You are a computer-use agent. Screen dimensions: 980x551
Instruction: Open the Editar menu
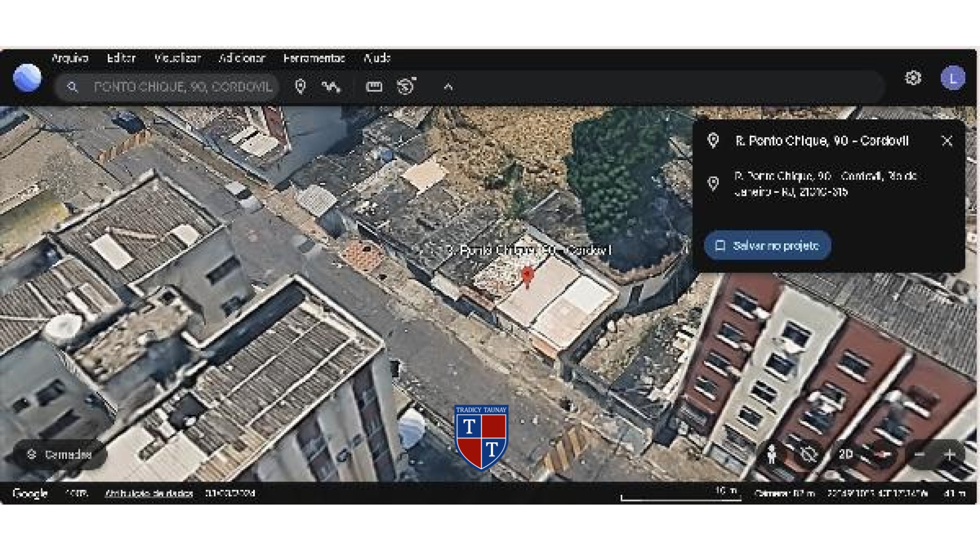click(121, 58)
